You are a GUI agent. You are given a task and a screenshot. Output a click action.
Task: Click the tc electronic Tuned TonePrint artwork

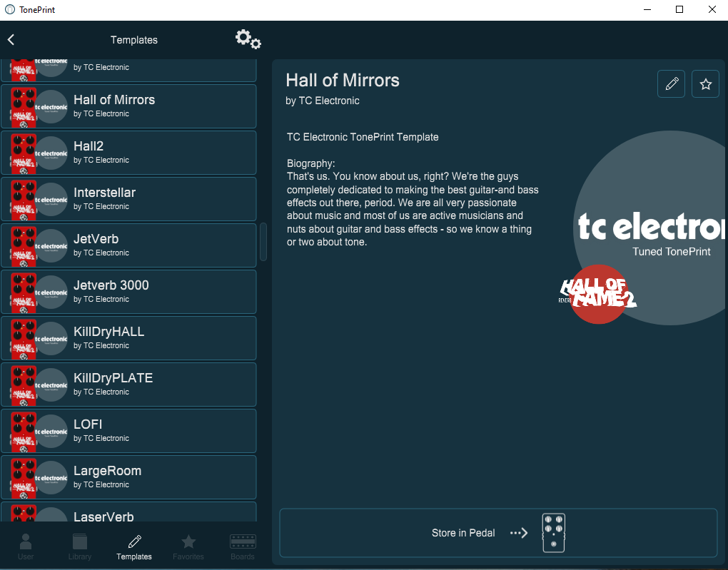pyautogui.click(x=650, y=228)
